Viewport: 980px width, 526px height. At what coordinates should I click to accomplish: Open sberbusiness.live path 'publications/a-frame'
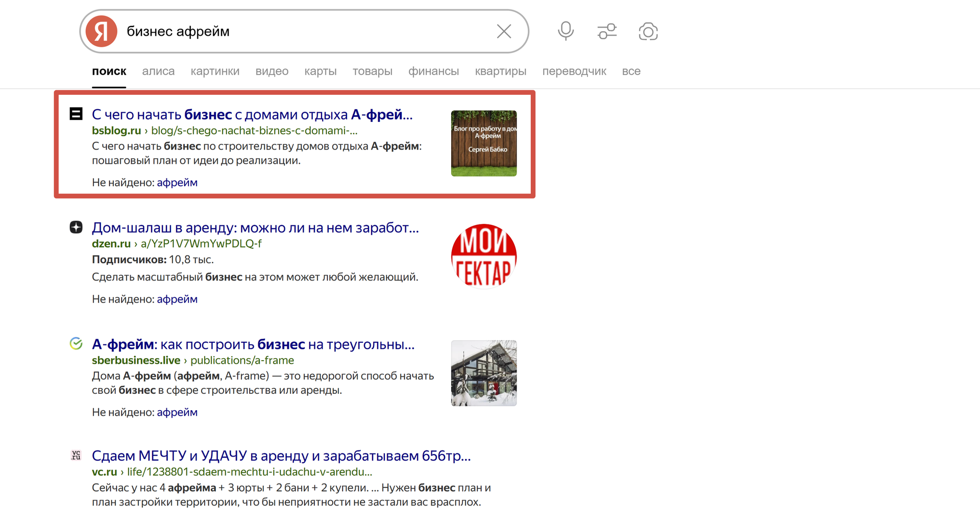tap(242, 360)
